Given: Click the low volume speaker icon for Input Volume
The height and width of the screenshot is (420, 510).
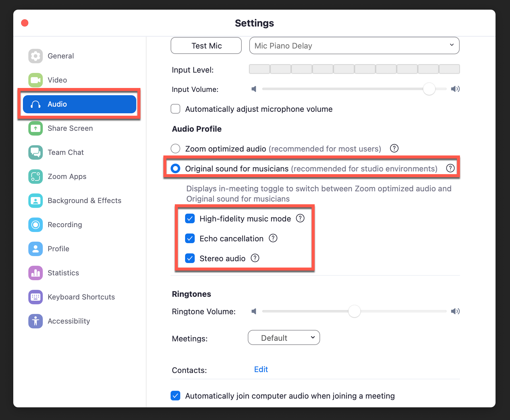Looking at the screenshot, I should [x=254, y=89].
